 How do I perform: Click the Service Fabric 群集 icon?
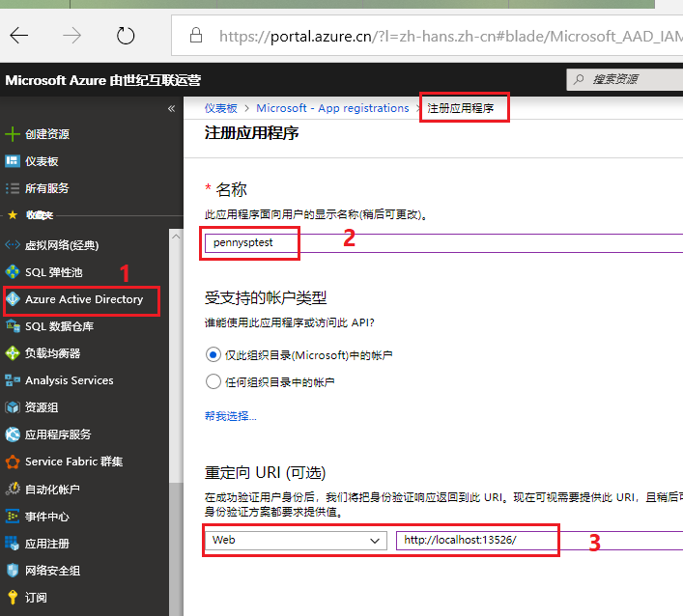click(x=13, y=462)
